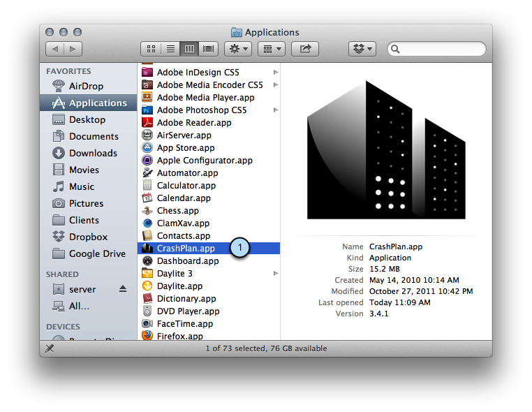Switch to Cover Flow view
The width and height of the screenshot is (532, 412).
click(208, 49)
